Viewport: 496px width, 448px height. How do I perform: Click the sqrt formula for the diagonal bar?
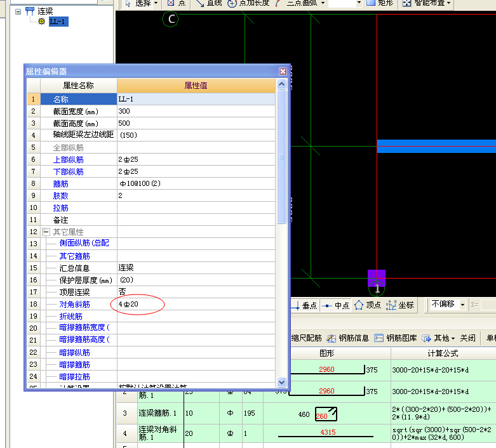point(442,433)
